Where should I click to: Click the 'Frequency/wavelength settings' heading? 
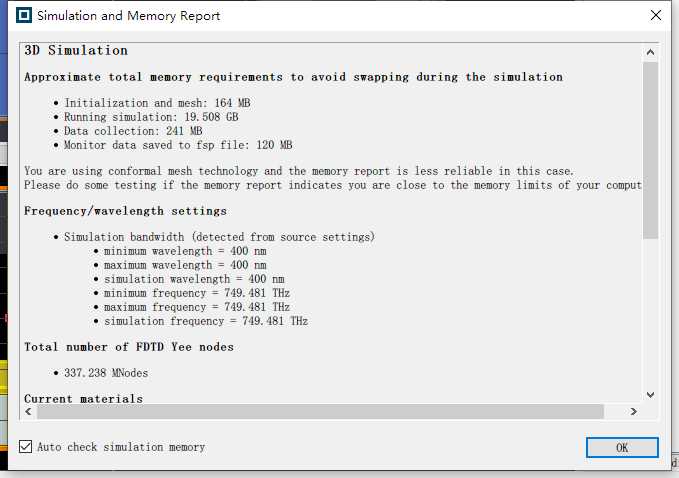[x=125, y=211]
